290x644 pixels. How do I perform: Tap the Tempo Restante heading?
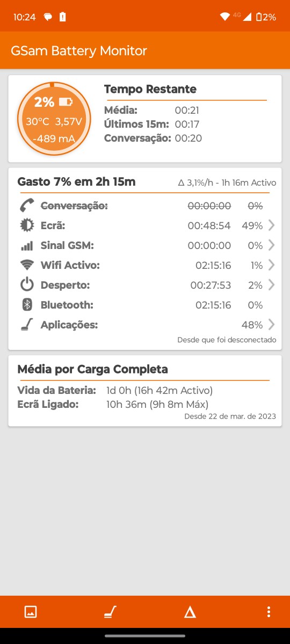(x=150, y=89)
